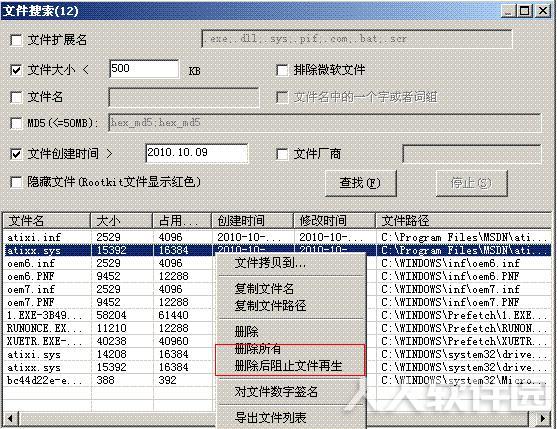This screenshot has height=429, width=557.
Task: Click the horizontal scrollbar left arrow
Action: pos(11,418)
